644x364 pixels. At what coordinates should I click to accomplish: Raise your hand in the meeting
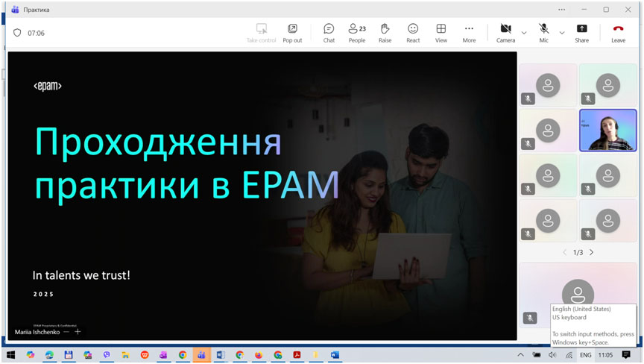pos(385,32)
